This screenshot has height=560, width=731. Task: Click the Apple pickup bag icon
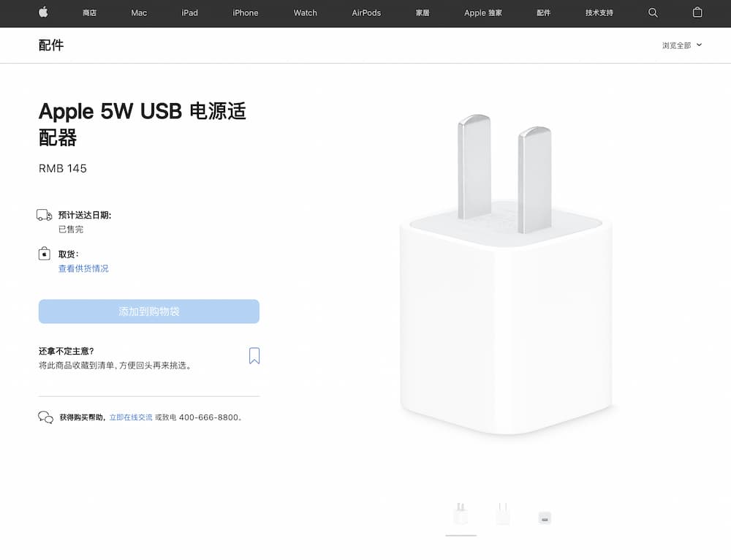tap(45, 254)
